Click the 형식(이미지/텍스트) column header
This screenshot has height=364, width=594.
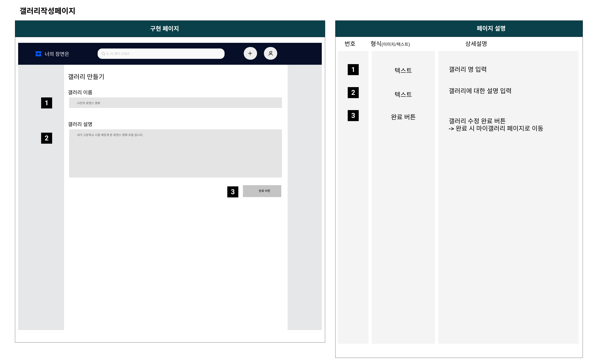click(x=390, y=44)
